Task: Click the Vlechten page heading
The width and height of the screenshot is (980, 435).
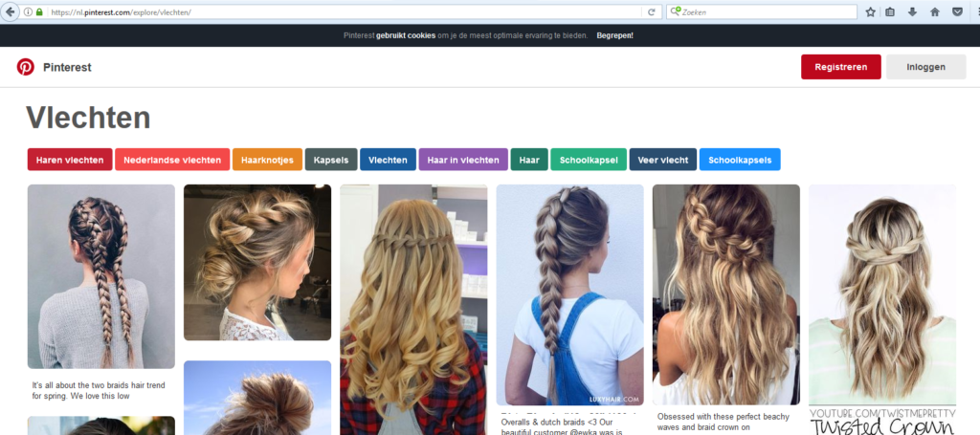Action: click(x=88, y=118)
